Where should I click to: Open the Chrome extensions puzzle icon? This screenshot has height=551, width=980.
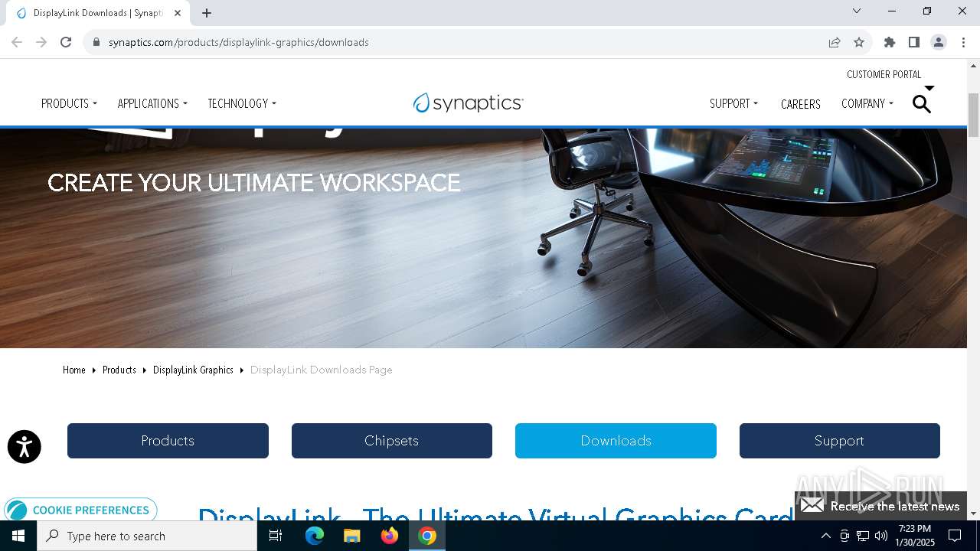pos(890,42)
